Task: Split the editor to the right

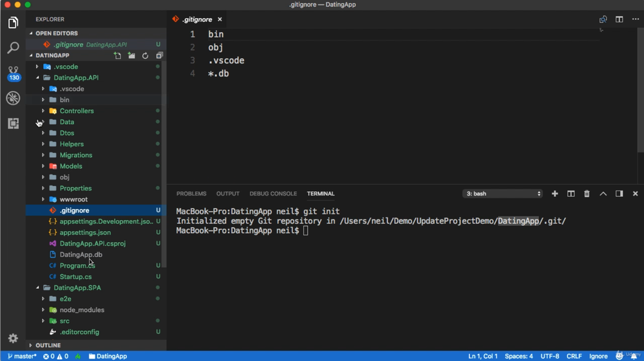Action: (619, 19)
